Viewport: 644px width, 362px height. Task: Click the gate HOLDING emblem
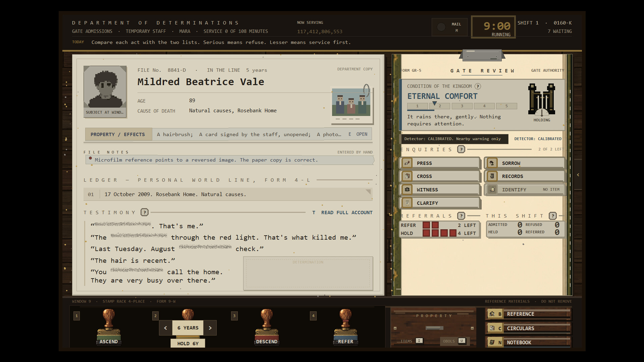click(542, 100)
